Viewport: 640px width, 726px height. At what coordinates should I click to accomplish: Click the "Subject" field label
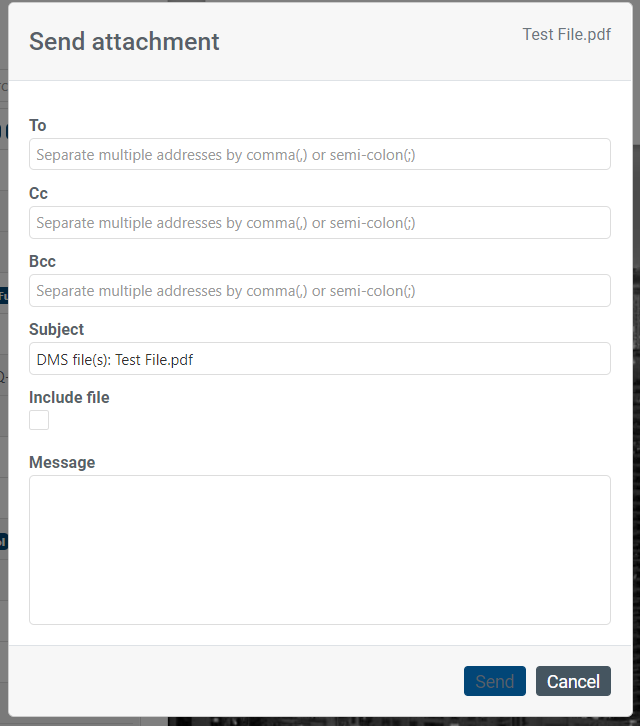56,329
